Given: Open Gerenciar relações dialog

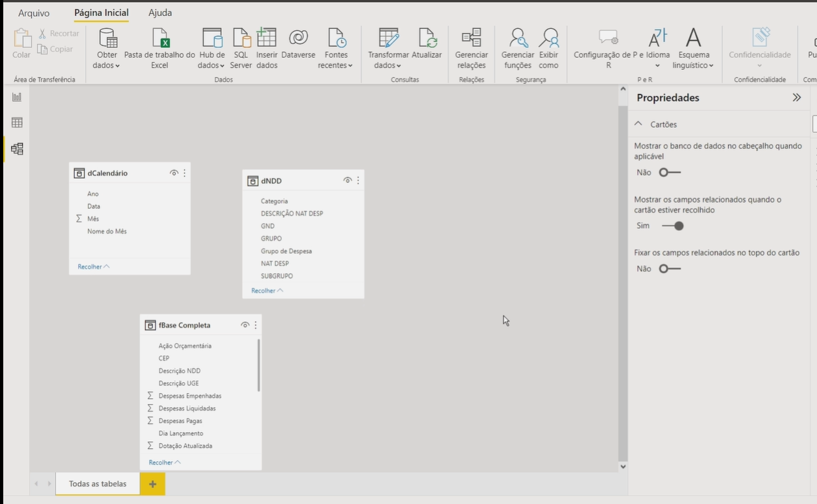Looking at the screenshot, I should (x=472, y=48).
